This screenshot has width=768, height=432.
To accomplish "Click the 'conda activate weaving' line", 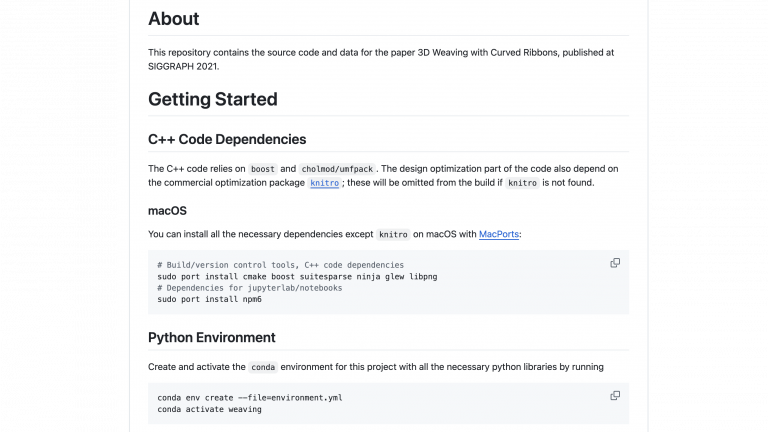I will (209, 408).
